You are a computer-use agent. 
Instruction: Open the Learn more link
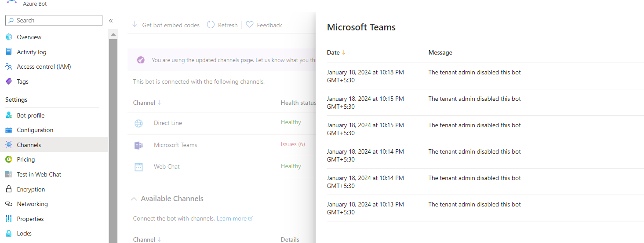(235, 218)
